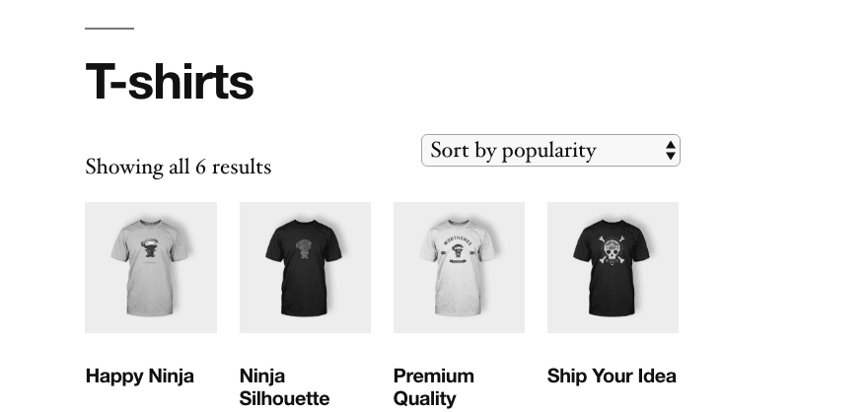
Task: Click the short line above the T-shirts heading
Action: (x=108, y=29)
